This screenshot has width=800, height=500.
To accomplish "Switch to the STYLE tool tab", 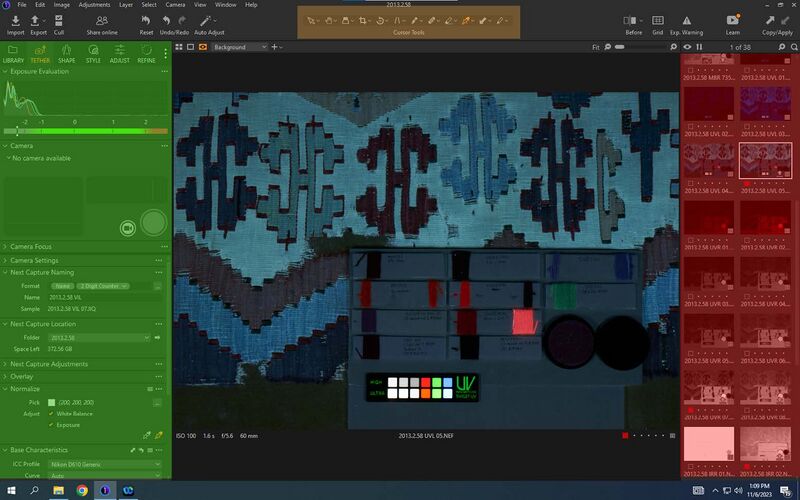I will [x=93, y=54].
